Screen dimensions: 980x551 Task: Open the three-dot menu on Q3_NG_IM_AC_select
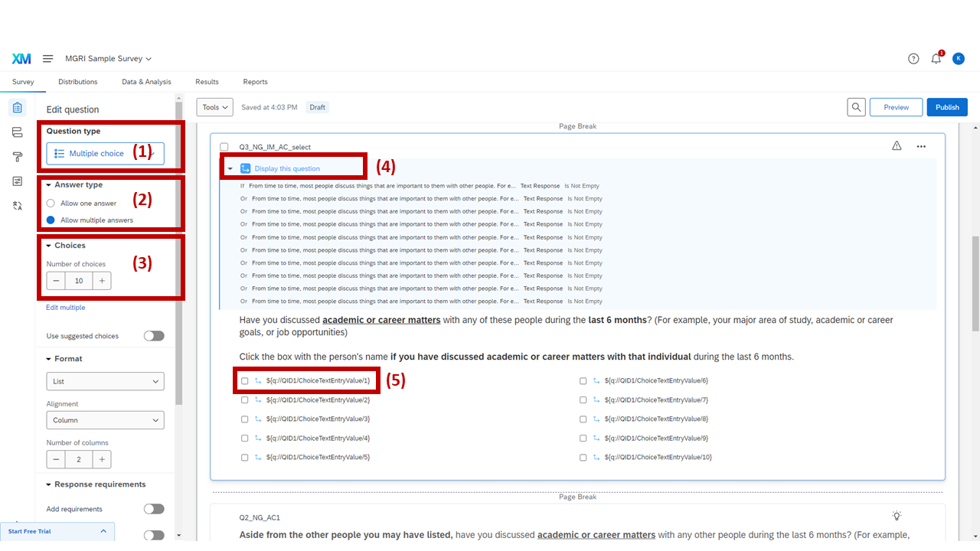tap(921, 145)
